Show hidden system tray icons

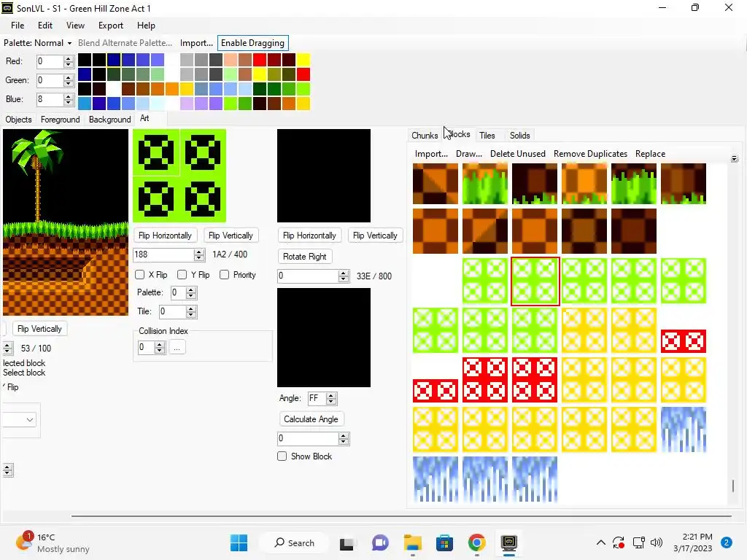[601, 542]
